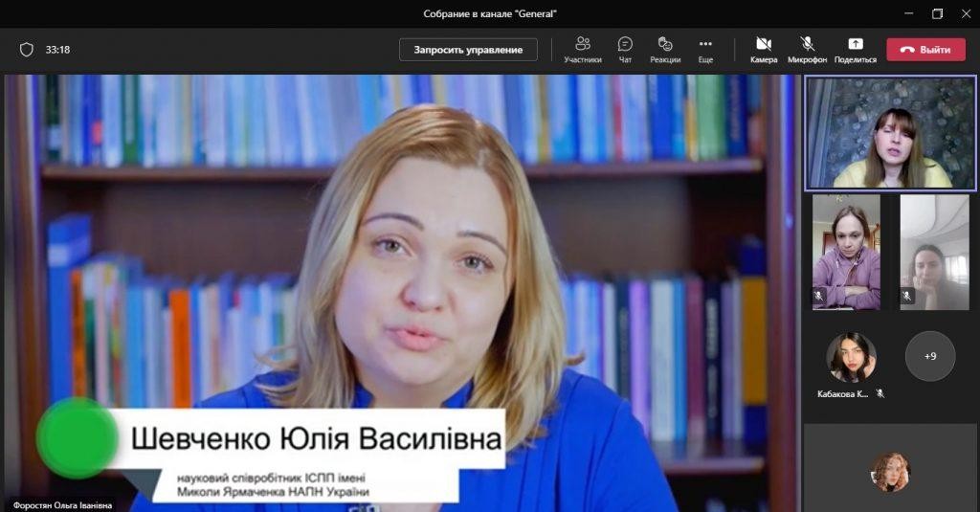Open the Реакции reactions menu
The width and height of the screenshot is (980, 512).
tap(665, 50)
